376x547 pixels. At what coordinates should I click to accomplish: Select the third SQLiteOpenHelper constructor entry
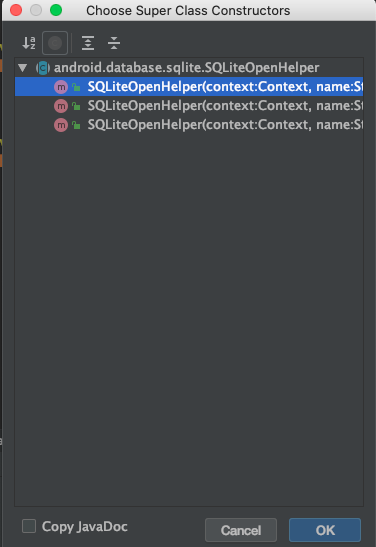pyautogui.click(x=189, y=125)
